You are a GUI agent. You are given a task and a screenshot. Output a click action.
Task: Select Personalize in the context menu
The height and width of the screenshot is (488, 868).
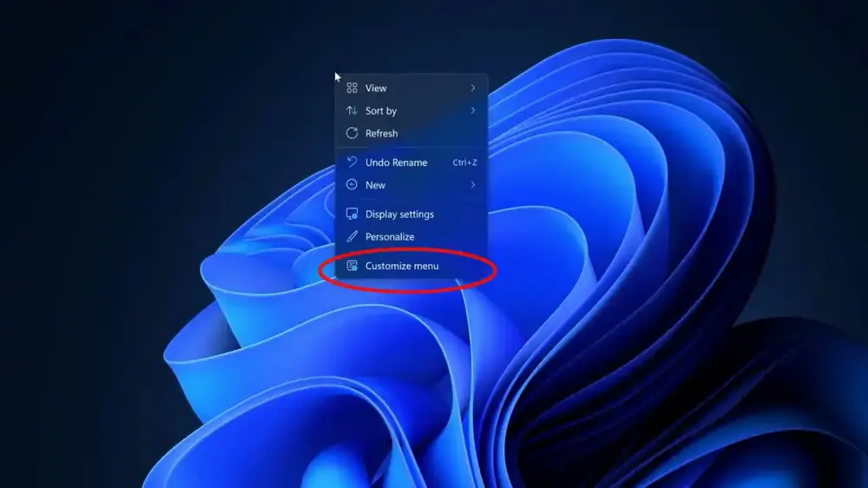tap(411, 236)
